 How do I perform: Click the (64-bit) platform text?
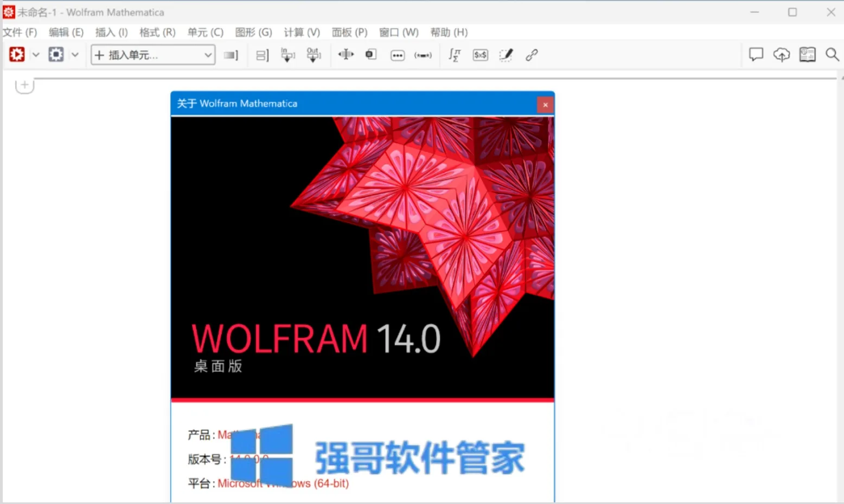point(331,483)
